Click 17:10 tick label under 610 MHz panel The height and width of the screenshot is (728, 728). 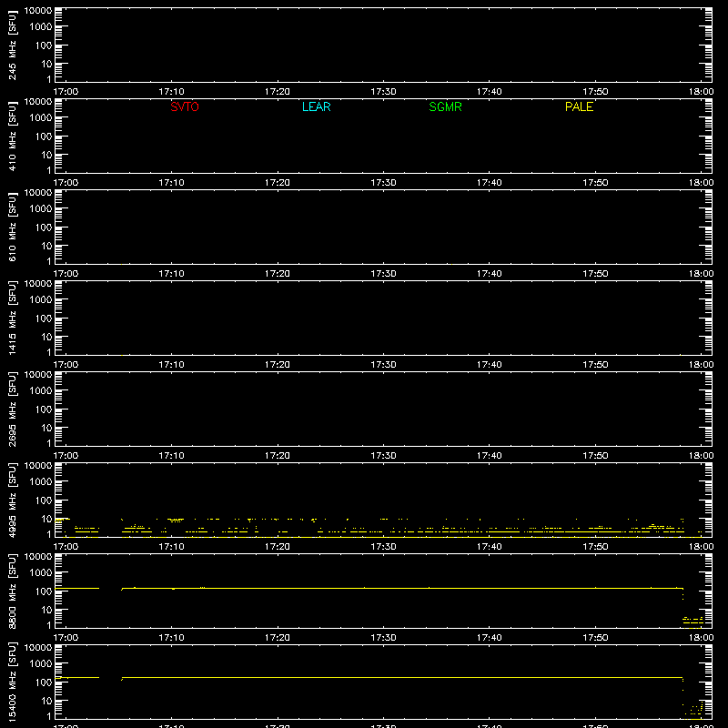point(171,274)
